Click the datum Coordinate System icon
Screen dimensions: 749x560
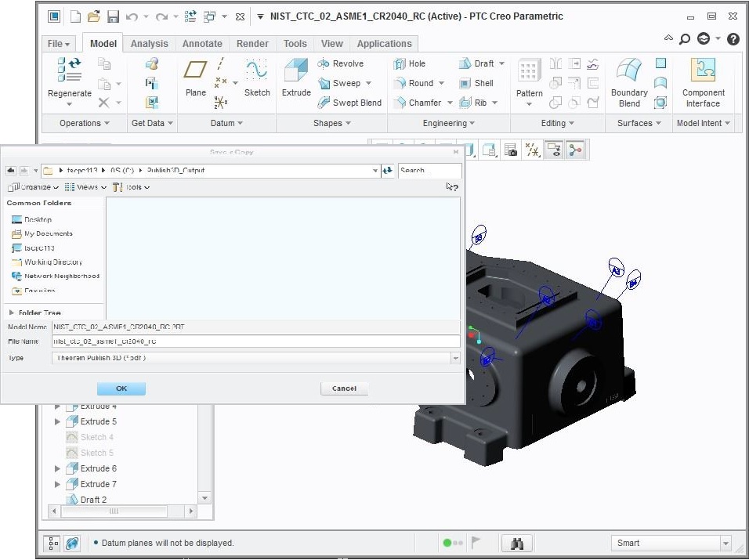220,102
